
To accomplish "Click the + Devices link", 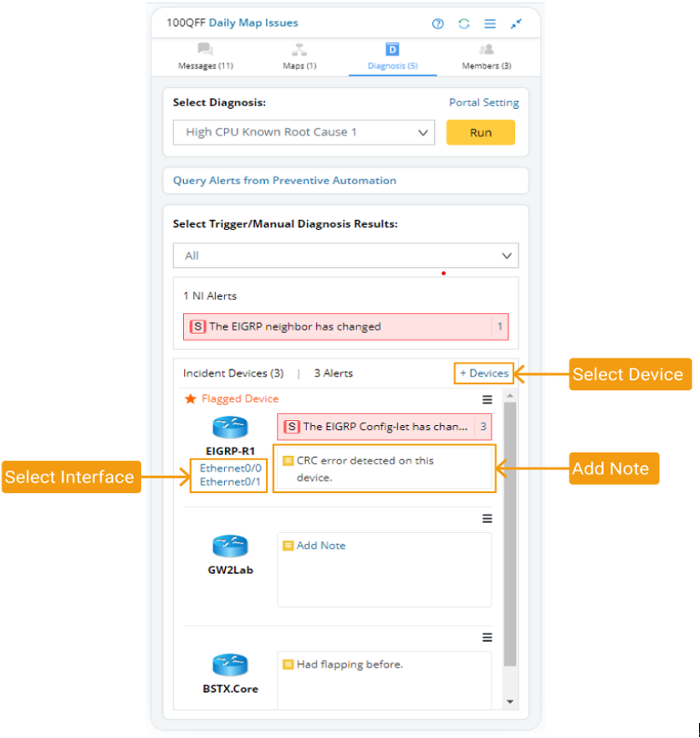I will point(484,373).
